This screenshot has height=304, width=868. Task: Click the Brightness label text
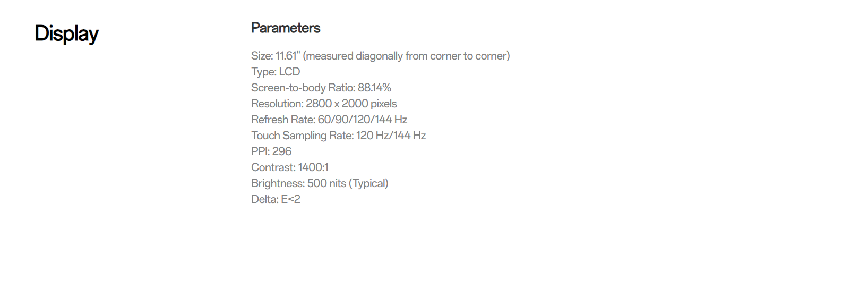[278, 183]
